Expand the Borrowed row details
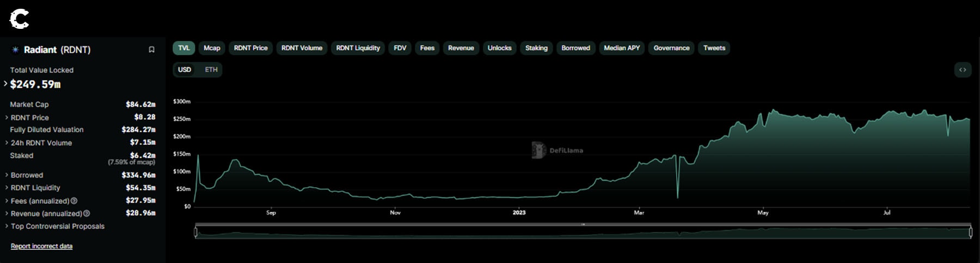 7,175
